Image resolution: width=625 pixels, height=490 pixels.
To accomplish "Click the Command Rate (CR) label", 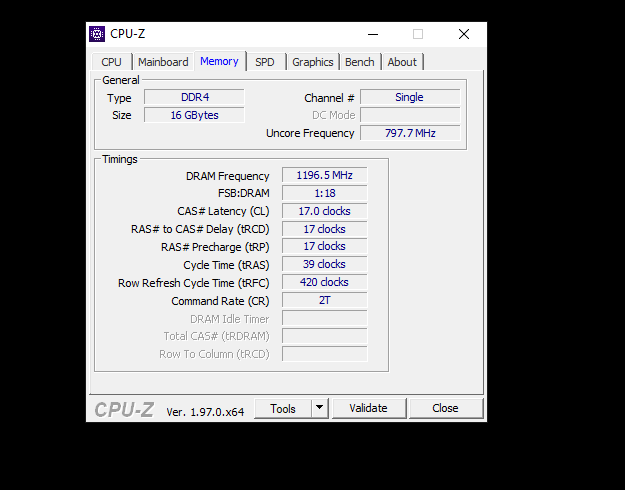I will 220,301.
